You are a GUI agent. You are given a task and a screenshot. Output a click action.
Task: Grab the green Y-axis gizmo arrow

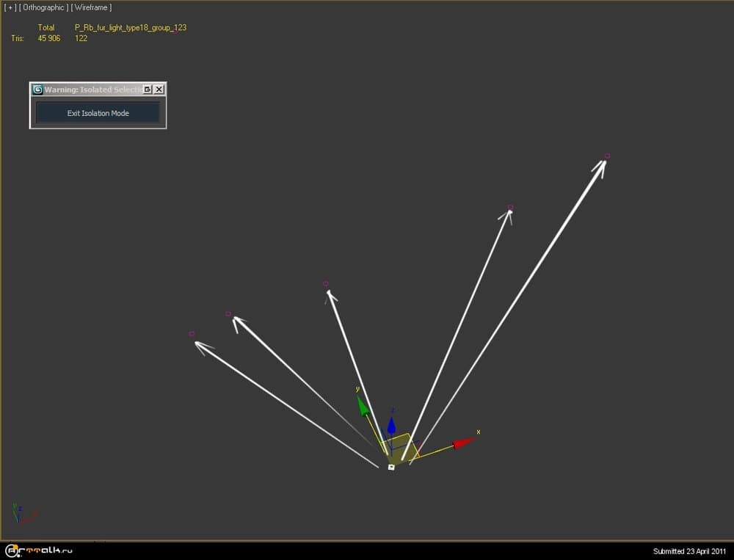[362, 406]
